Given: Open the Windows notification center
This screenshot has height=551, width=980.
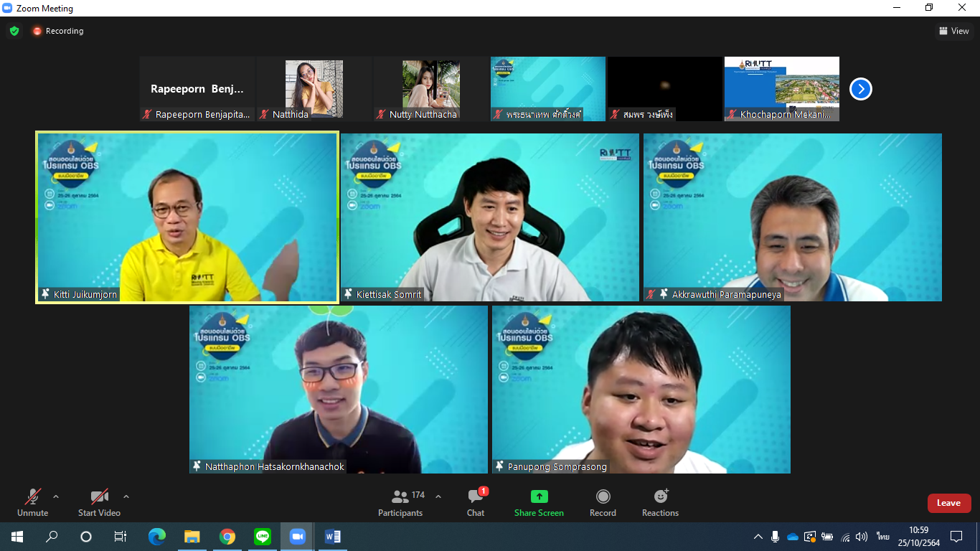Looking at the screenshot, I should [x=956, y=537].
